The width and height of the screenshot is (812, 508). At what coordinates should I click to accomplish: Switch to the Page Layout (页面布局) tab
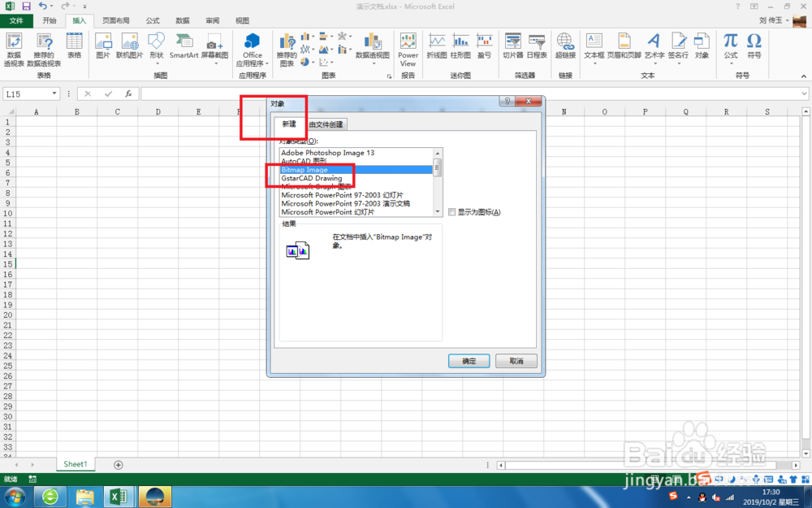click(115, 21)
